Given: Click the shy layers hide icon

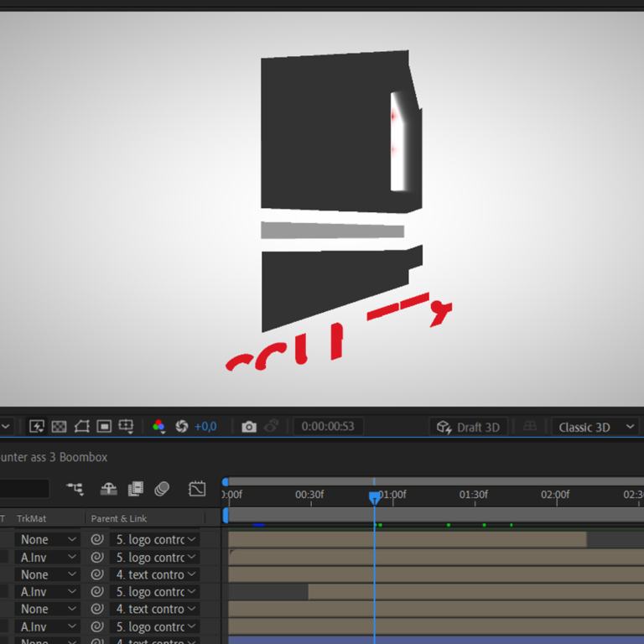Looking at the screenshot, I should 108,489.
